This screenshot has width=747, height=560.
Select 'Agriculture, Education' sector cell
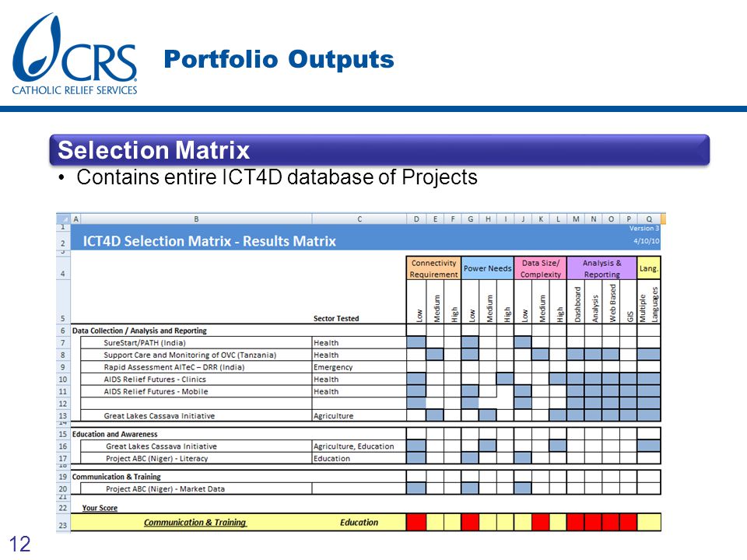click(359, 446)
